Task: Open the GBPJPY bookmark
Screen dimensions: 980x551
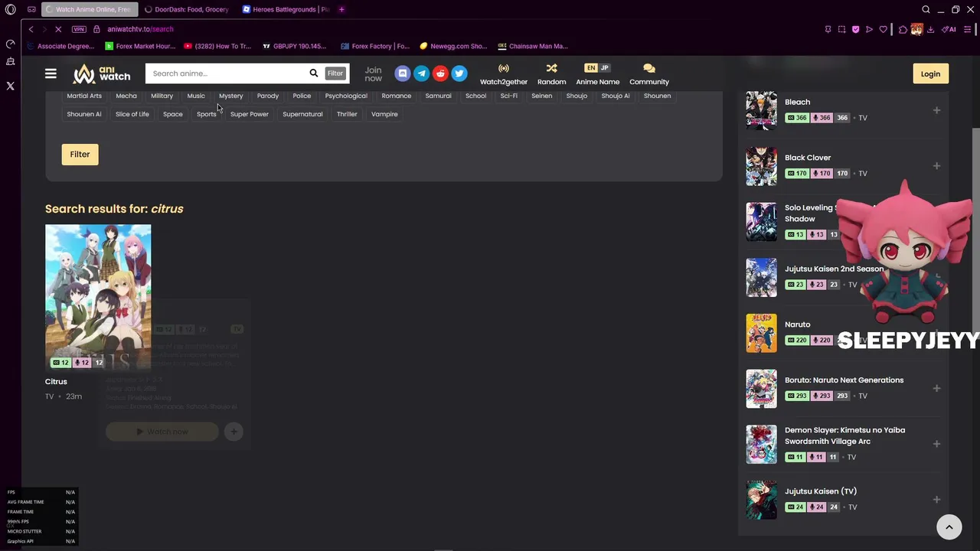Action: [x=294, y=46]
